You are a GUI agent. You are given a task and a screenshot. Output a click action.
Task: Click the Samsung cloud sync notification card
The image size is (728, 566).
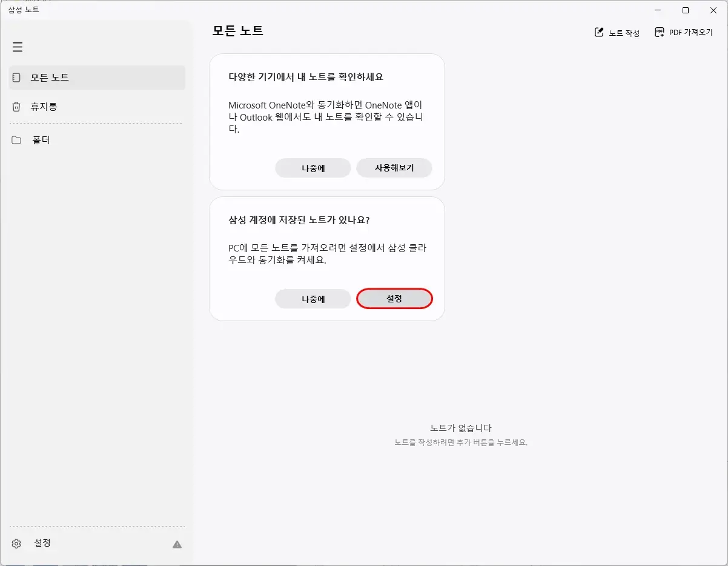tap(326, 242)
